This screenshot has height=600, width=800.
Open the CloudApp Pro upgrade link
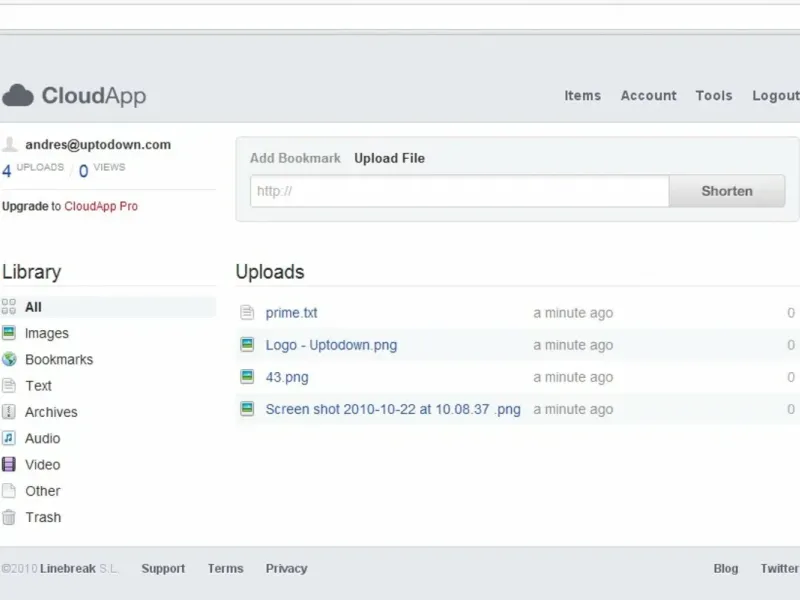[x=101, y=206]
